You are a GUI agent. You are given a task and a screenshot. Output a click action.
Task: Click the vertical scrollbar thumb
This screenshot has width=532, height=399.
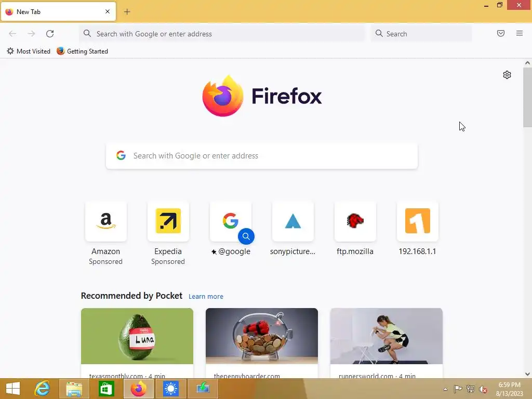[527, 97]
